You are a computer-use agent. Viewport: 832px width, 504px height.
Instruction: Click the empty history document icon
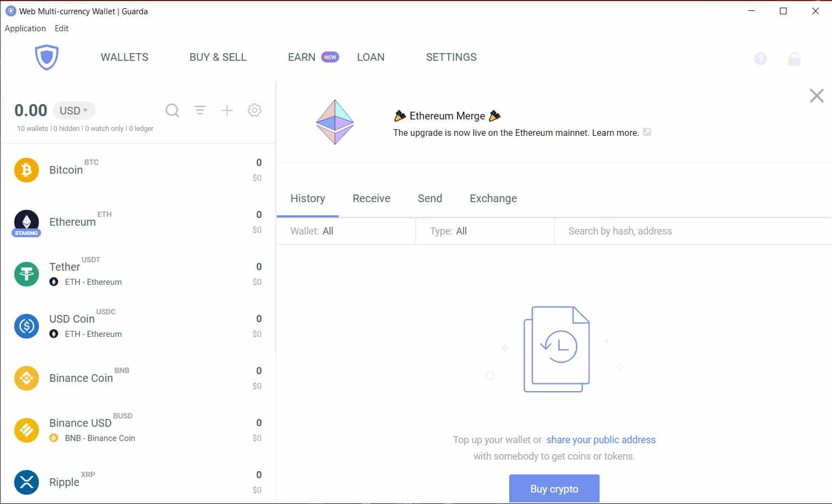pyautogui.click(x=556, y=349)
